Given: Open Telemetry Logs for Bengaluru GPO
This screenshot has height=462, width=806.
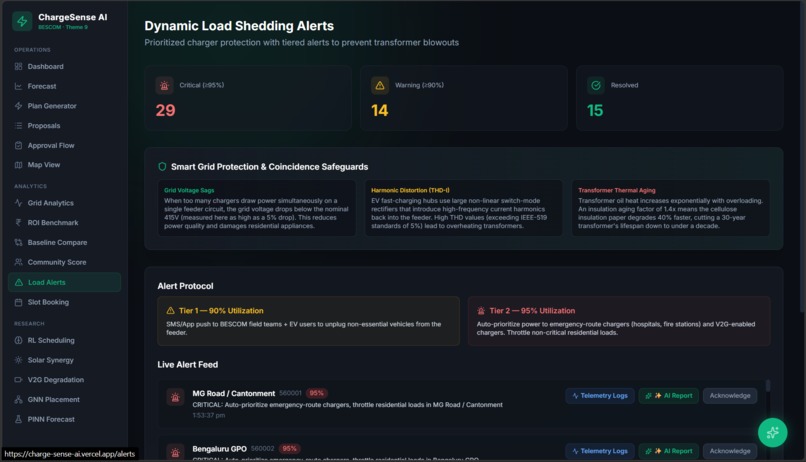Looking at the screenshot, I should click(600, 451).
